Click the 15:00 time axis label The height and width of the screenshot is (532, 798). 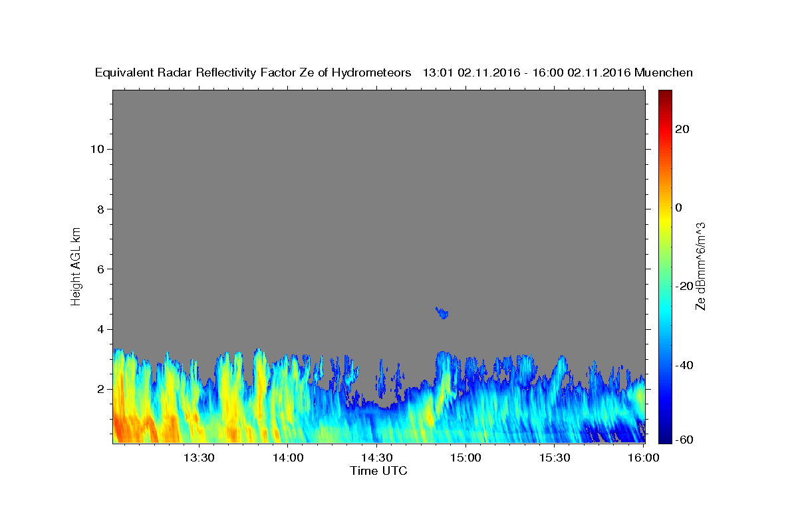pos(465,458)
